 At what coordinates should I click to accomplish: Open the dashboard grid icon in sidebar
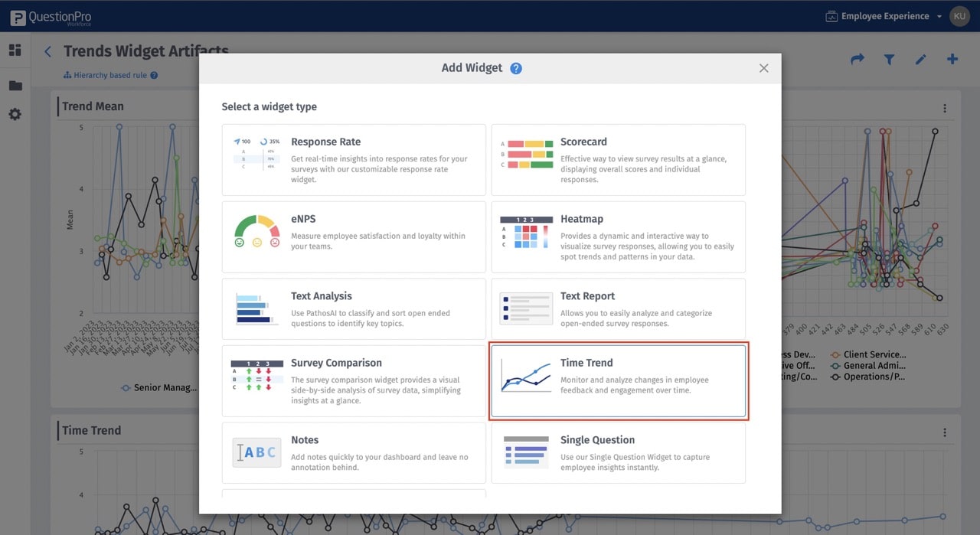tap(15, 51)
